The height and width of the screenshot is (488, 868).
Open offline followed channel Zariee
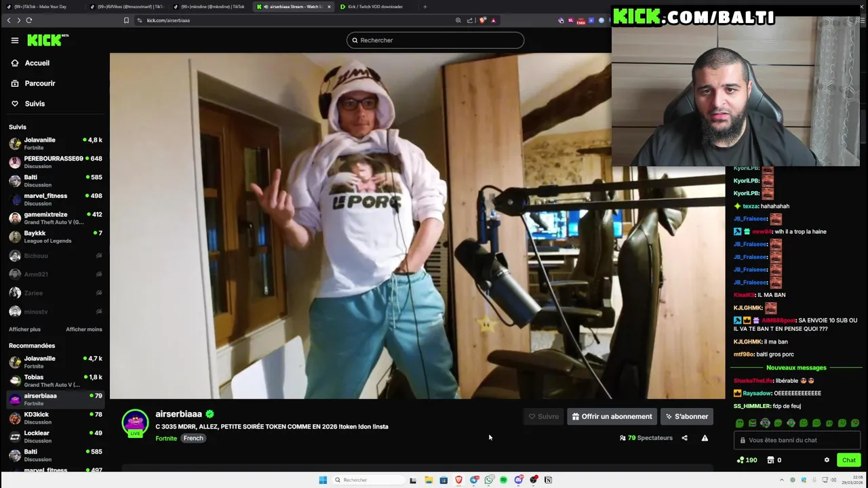coord(55,293)
